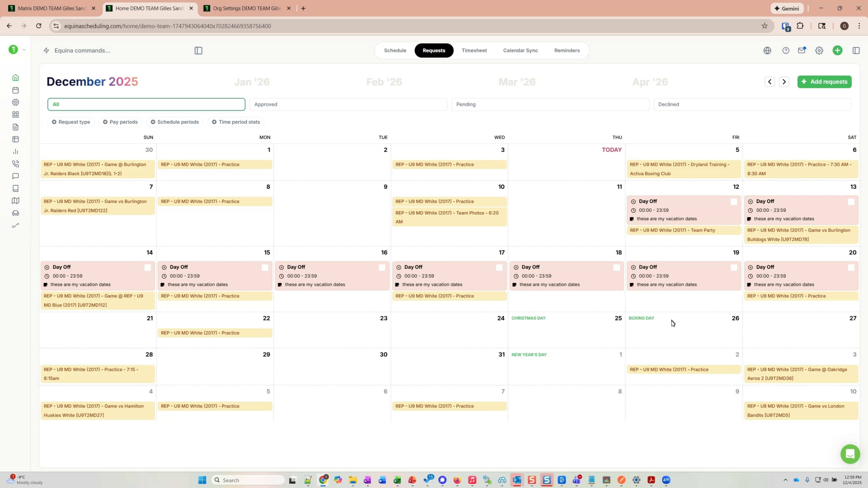Select the calendar icon in the sidebar
This screenshot has width=868, height=488.
[15, 90]
